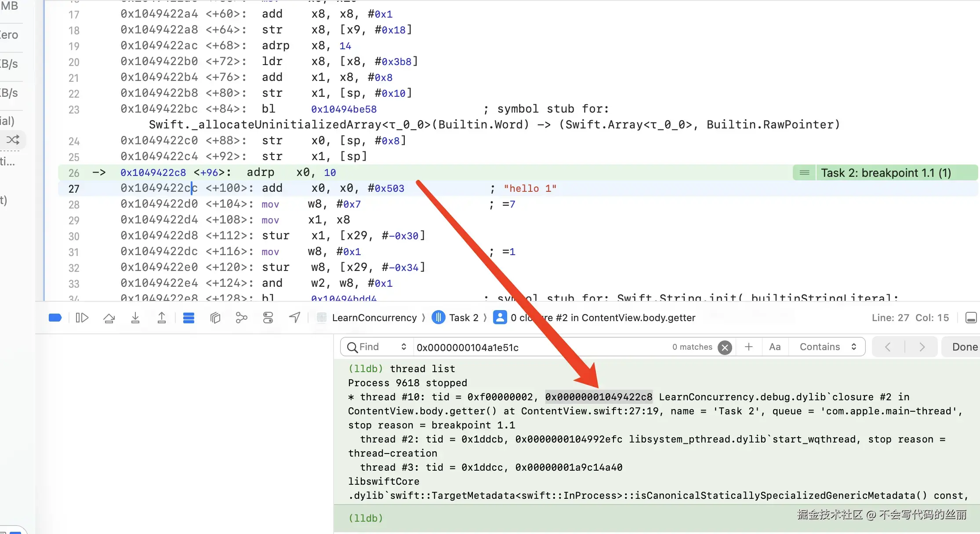Image resolution: width=980 pixels, height=534 pixels.
Task: Open the Find mode dropdown
Action: click(376, 347)
